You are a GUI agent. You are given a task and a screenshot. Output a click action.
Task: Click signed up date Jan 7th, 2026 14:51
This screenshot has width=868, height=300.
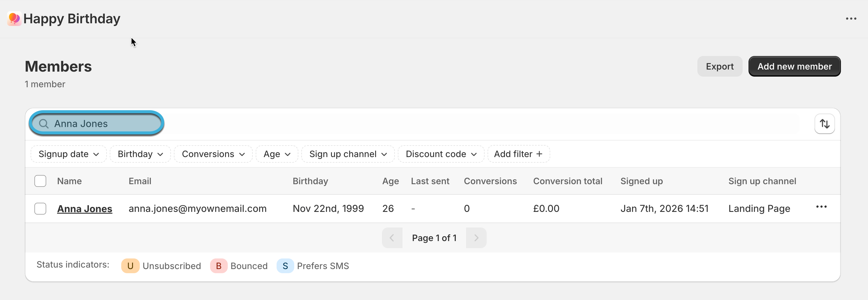664,209
